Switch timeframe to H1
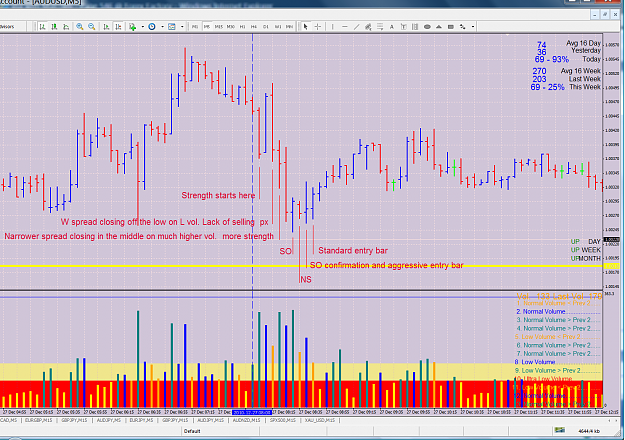Screen dimensions: 625x440 tap(242, 27)
